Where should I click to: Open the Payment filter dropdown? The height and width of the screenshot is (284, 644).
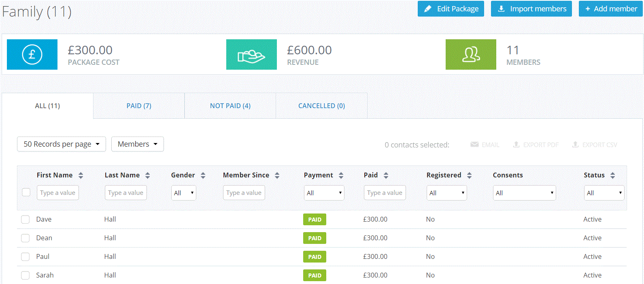(324, 193)
